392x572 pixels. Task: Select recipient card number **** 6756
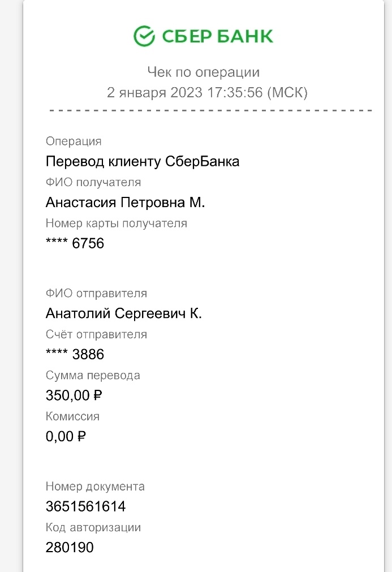75,243
